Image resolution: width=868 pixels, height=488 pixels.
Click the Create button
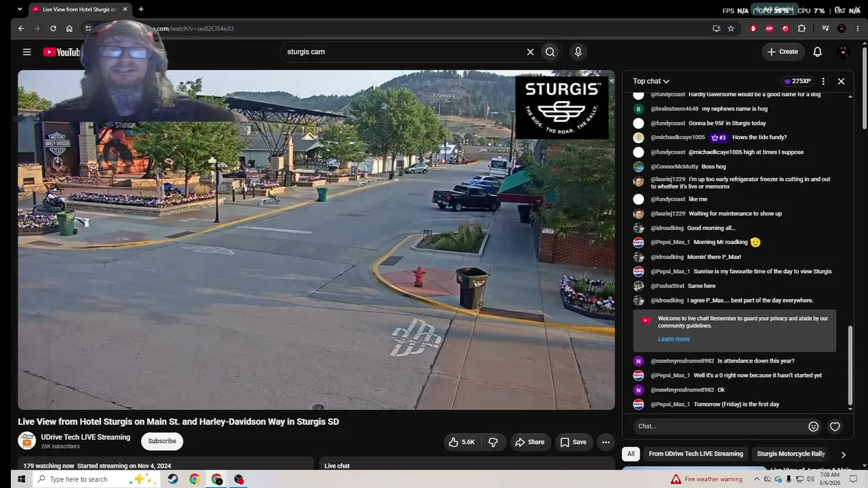[x=783, y=52]
